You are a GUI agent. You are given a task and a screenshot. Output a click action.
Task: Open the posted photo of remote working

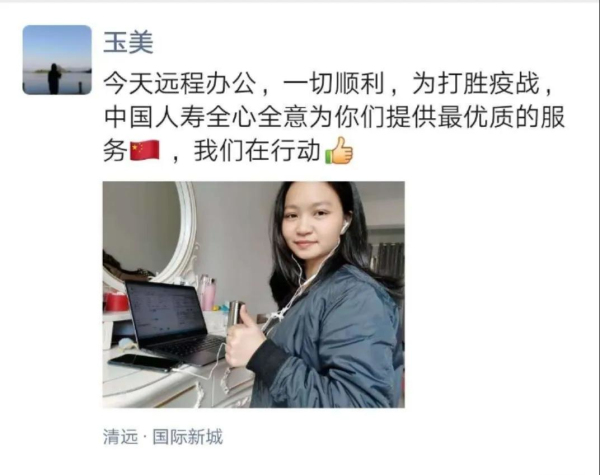pyautogui.click(x=254, y=294)
